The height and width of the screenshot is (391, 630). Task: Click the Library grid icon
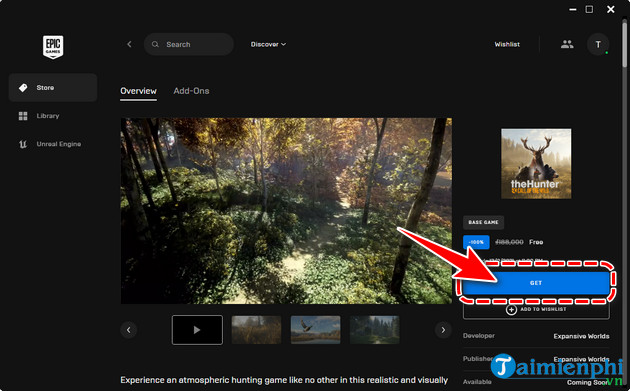(x=23, y=116)
